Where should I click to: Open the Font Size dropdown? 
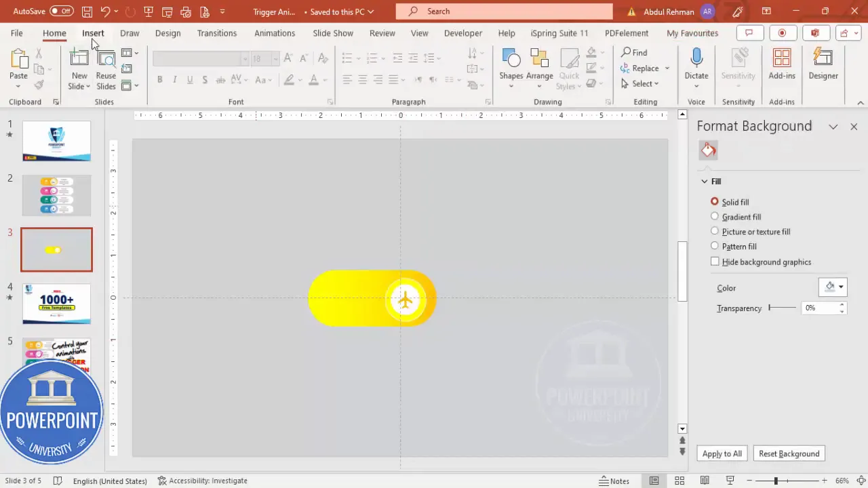(x=275, y=60)
